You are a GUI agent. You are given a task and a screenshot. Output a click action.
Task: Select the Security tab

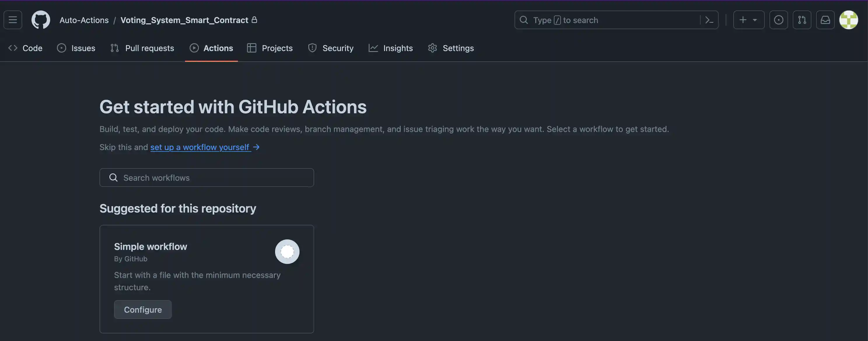(x=330, y=48)
